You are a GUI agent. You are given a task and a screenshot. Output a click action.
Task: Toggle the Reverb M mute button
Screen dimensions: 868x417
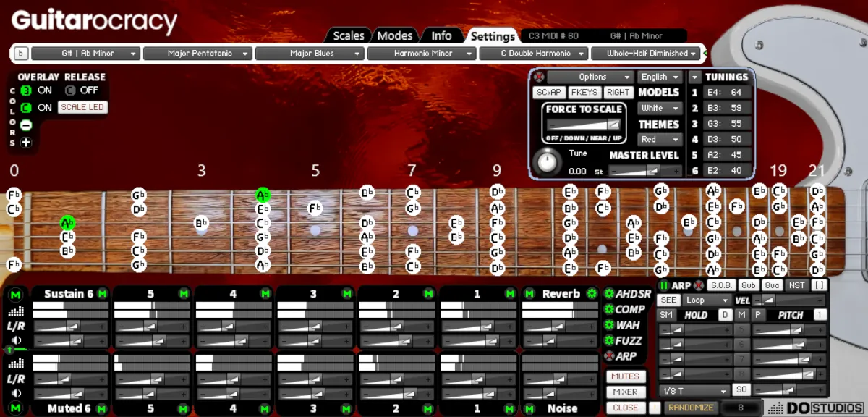point(529,293)
